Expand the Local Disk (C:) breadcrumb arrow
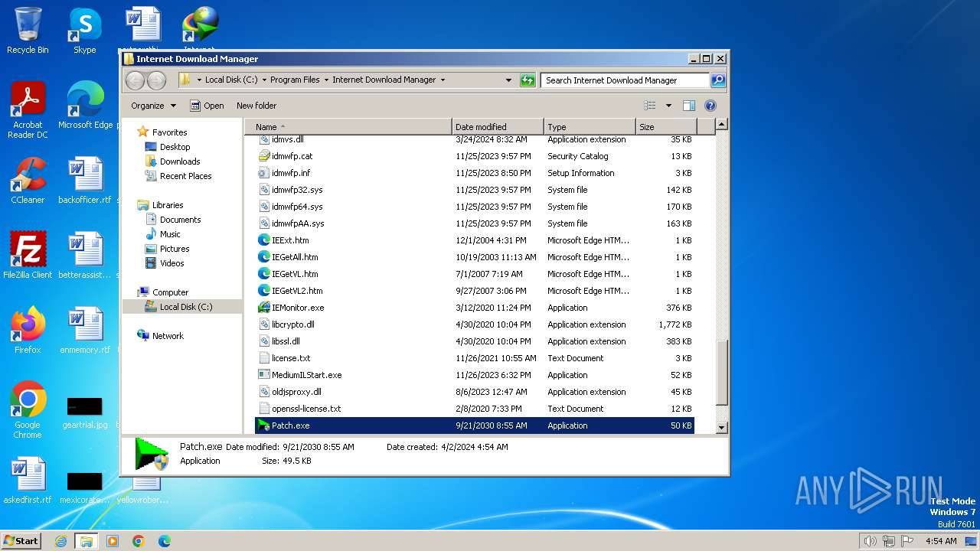The height and width of the screenshot is (551, 980). [x=264, y=80]
